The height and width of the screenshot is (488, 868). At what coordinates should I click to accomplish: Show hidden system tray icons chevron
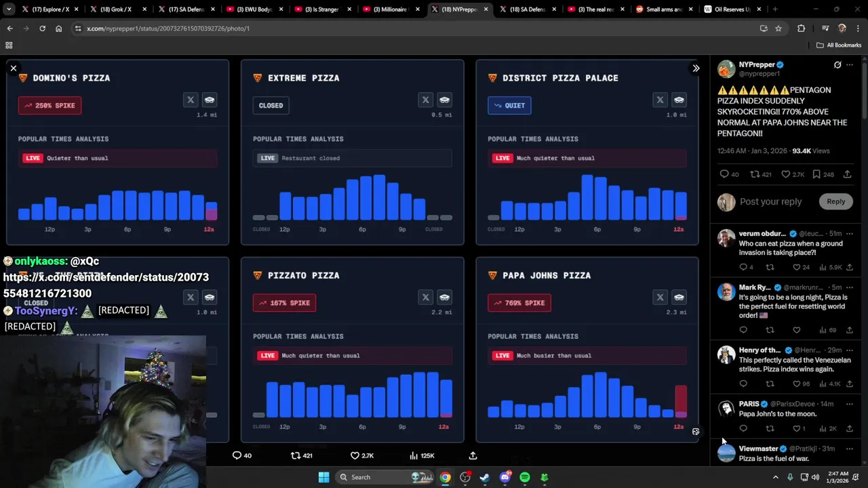click(776, 477)
